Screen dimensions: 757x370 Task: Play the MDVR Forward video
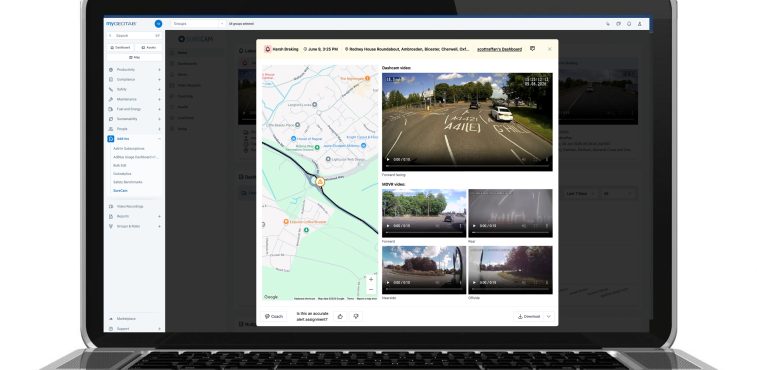coord(388,226)
